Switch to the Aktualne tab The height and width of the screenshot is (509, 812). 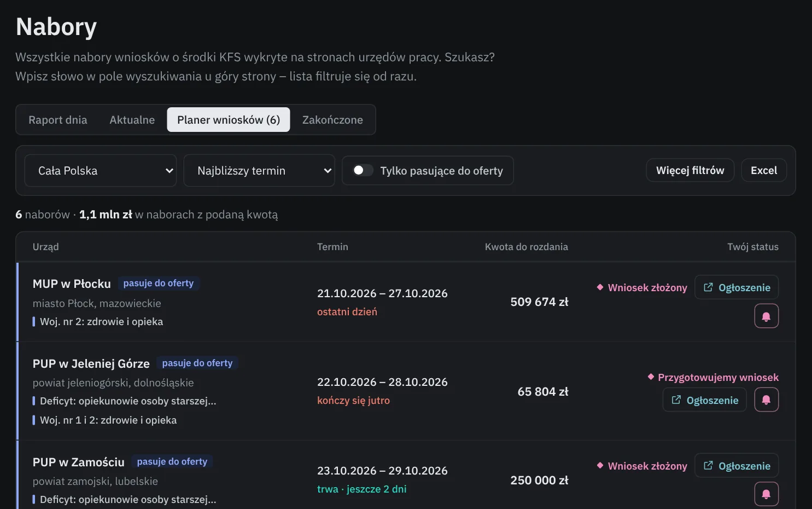[x=132, y=120]
